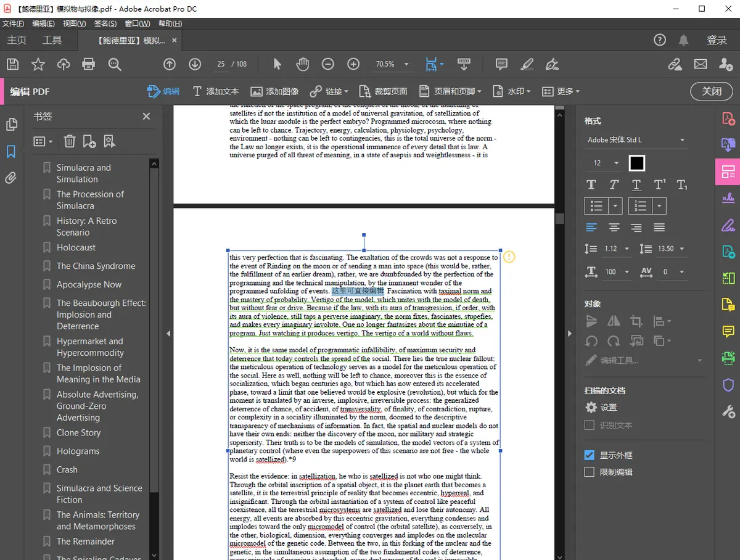
Task: Expand the paragraph spacing dropdown
Action: click(x=680, y=249)
